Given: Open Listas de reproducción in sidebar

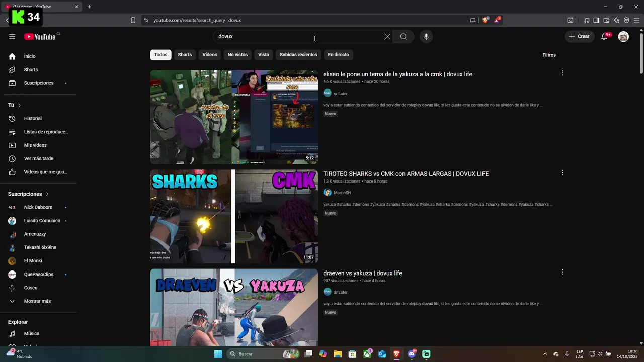Looking at the screenshot, I should (39, 132).
